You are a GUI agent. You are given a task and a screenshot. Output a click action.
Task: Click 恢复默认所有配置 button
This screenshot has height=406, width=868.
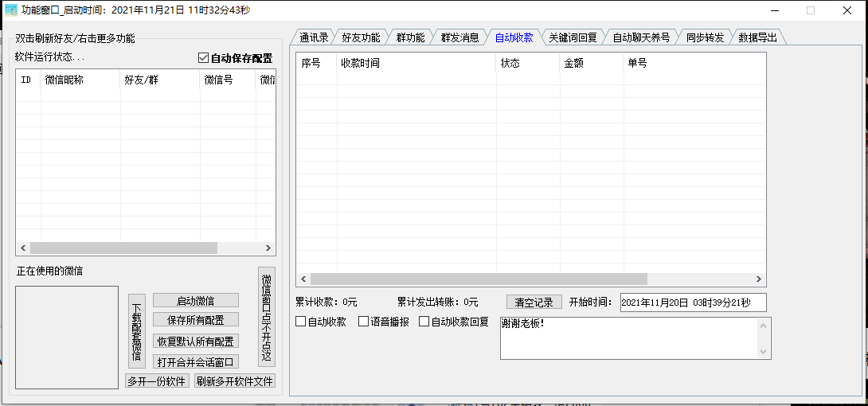195,341
